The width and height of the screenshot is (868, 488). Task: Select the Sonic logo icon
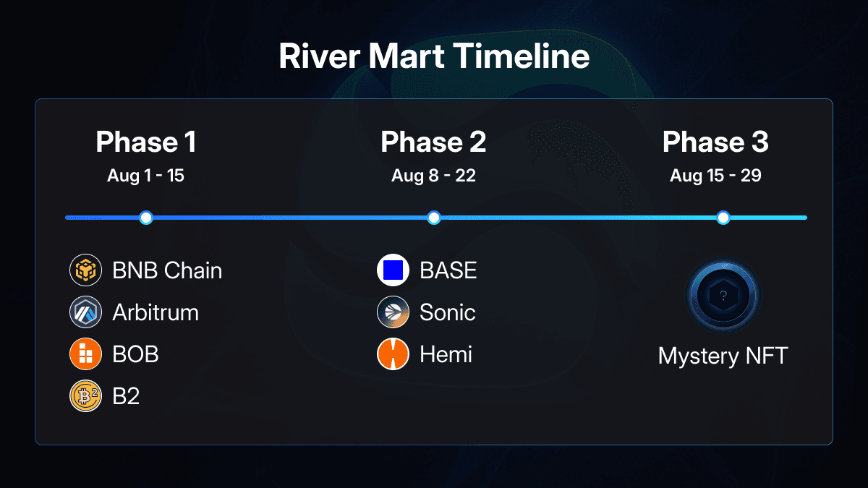(393, 312)
